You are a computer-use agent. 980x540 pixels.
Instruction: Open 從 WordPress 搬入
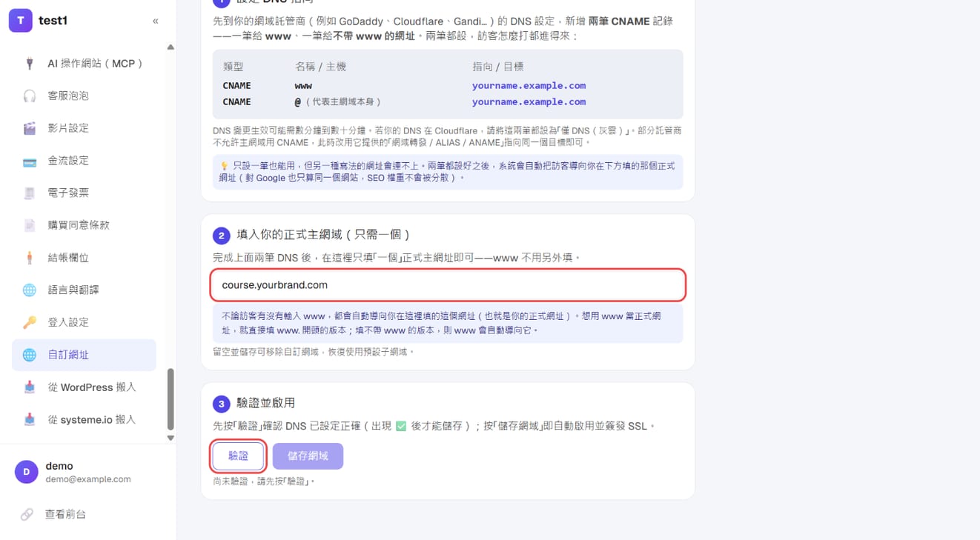point(84,387)
